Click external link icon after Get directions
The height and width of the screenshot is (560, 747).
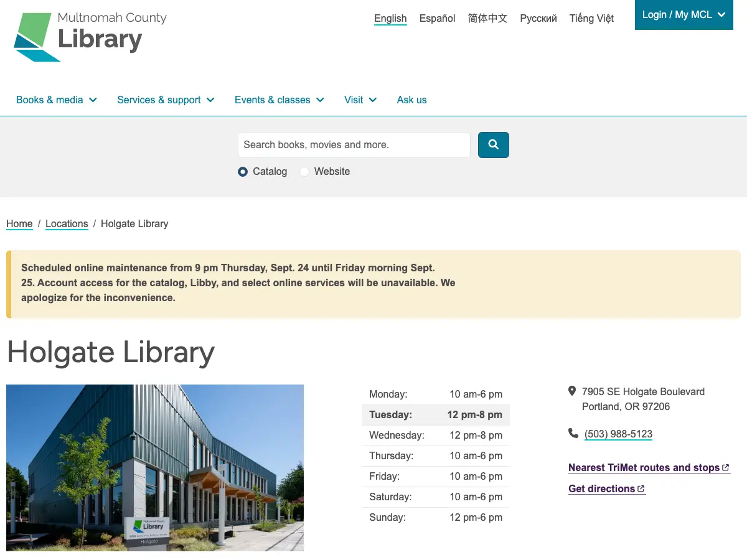pyautogui.click(x=641, y=489)
